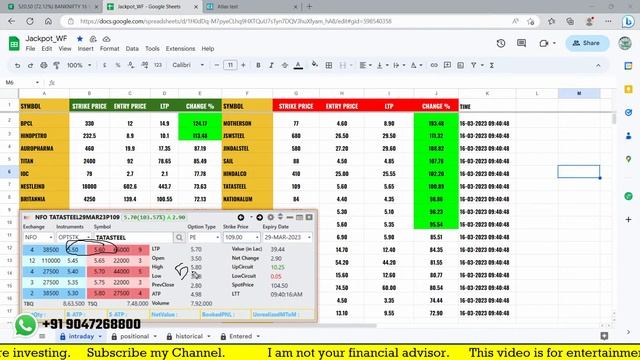Open borders options
This screenshot has height=360, width=640.
[x=329, y=65]
